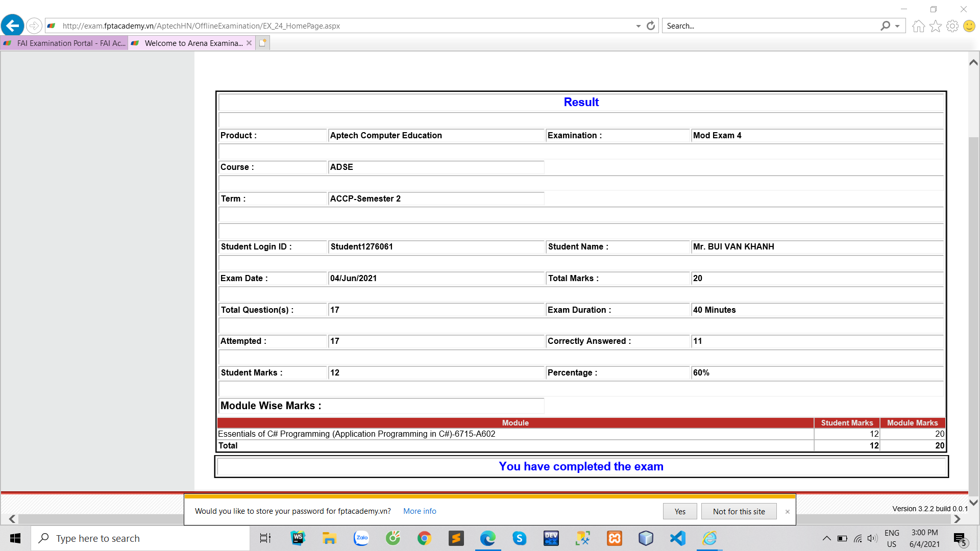Click the vertical scrollbar up arrow
980x551 pixels.
coord(973,62)
